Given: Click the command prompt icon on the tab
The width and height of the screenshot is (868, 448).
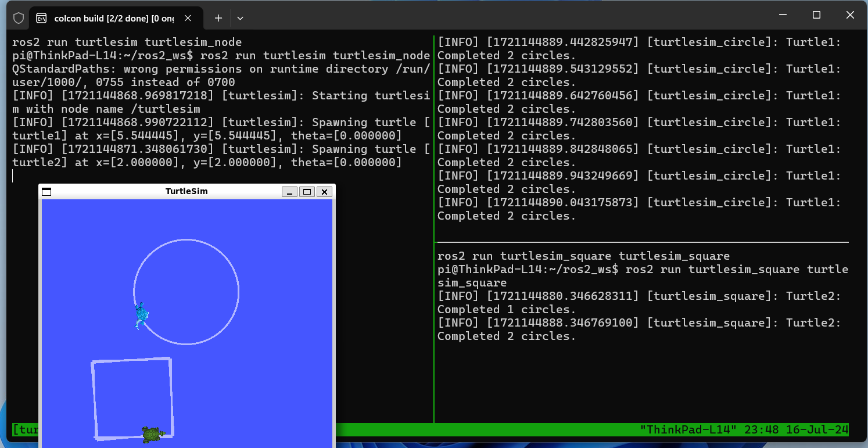Looking at the screenshot, I should [x=41, y=18].
